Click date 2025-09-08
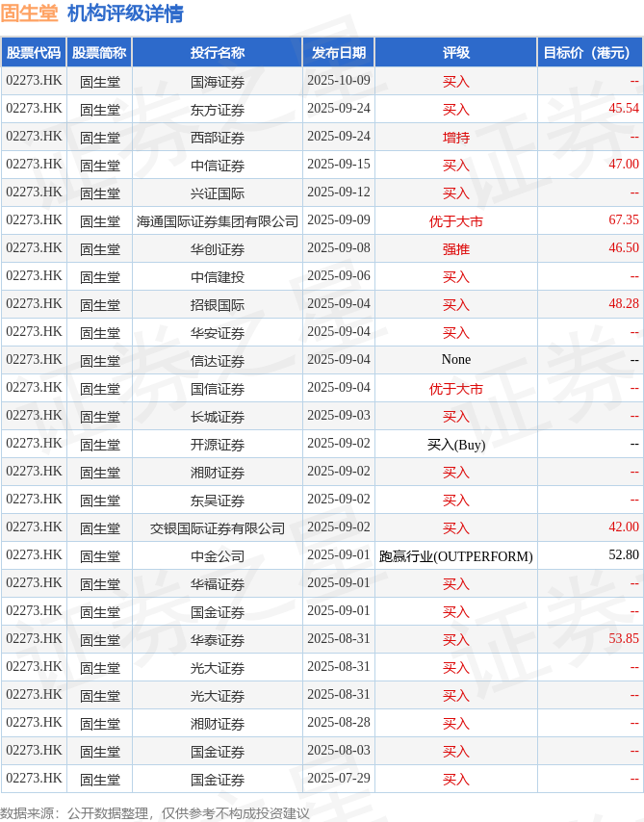Image resolution: width=644 pixels, height=822 pixels. pos(339,248)
